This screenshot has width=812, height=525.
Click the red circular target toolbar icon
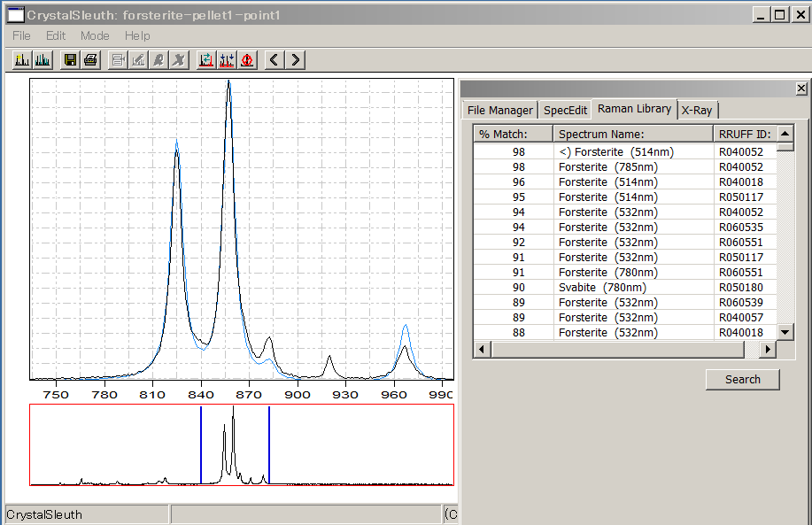coord(247,59)
